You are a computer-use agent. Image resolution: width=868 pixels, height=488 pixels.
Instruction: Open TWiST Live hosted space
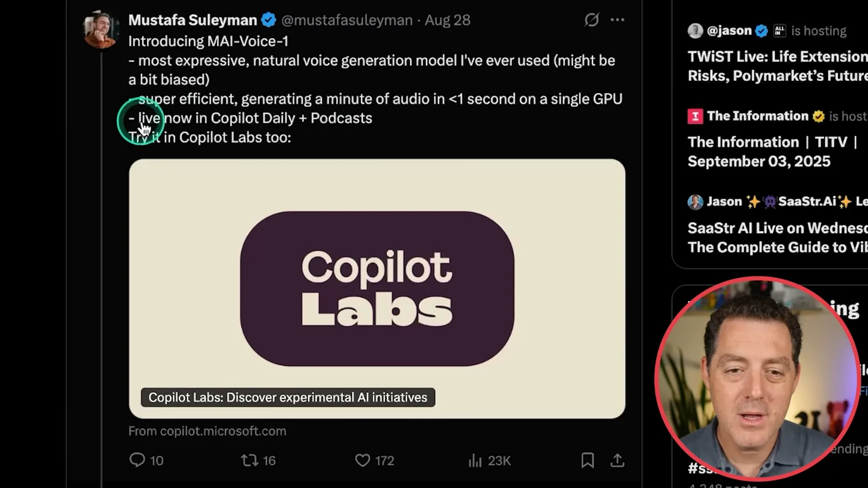coord(777,66)
